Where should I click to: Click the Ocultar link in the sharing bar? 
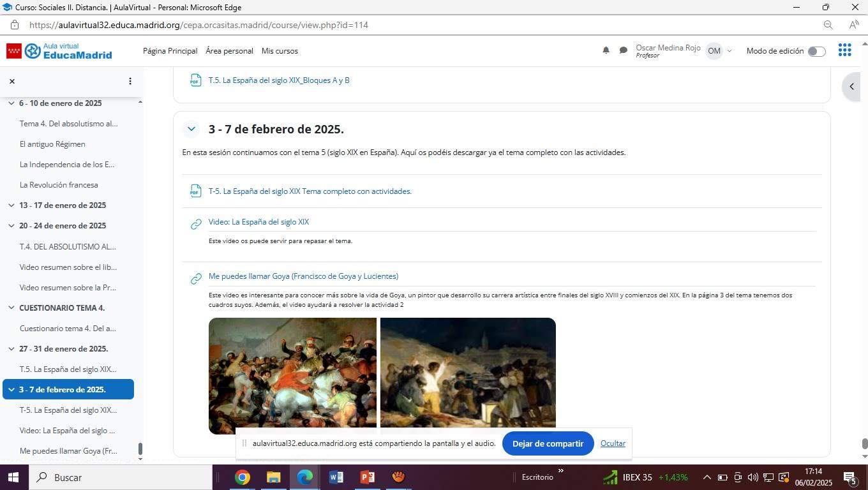pos(613,443)
